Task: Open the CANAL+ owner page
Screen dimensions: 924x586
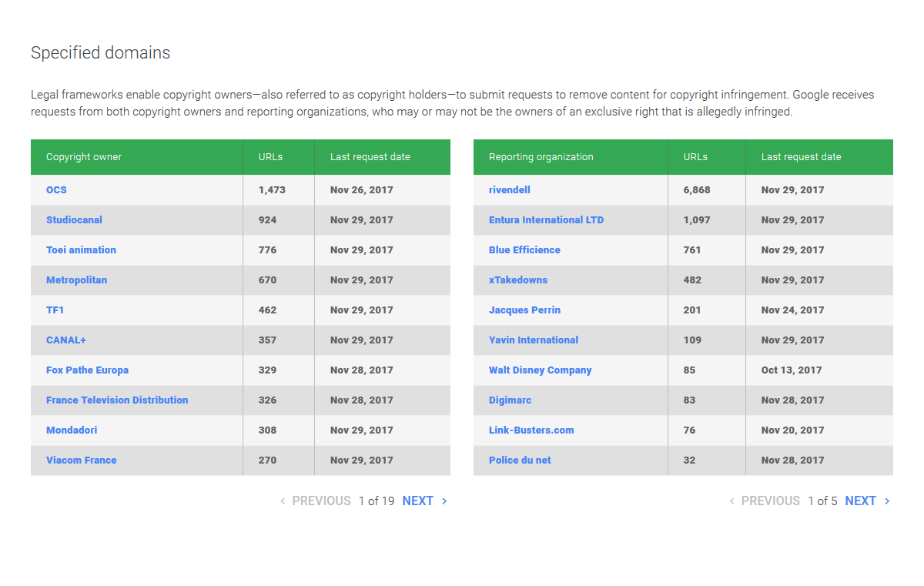Action: tap(66, 340)
